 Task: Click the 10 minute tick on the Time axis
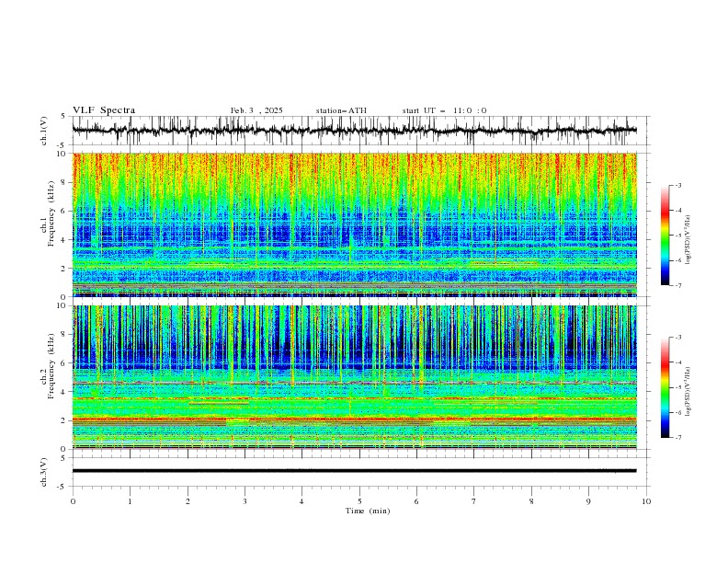click(x=646, y=501)
